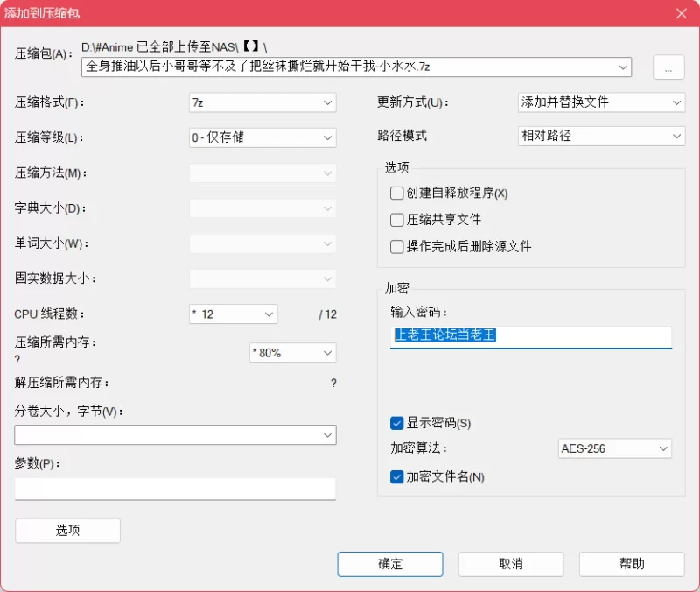Click the browse '...' button for archive path

pos(668,67)
